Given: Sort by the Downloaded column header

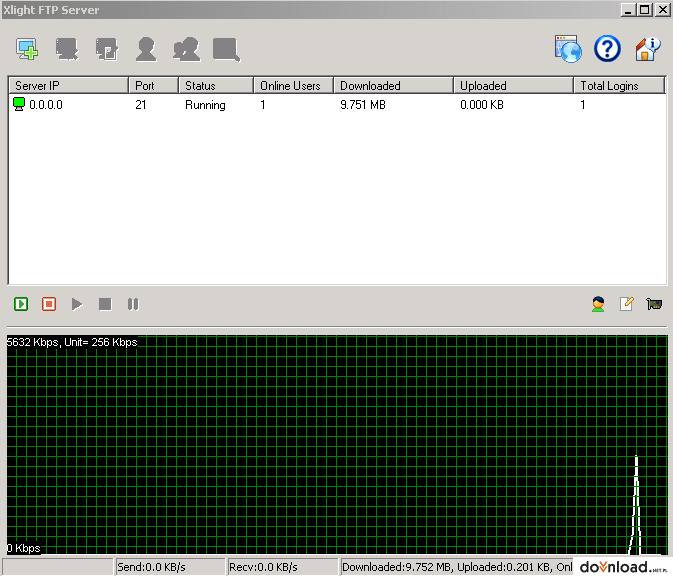Looking at the screenshot, I should click(394, 85).
